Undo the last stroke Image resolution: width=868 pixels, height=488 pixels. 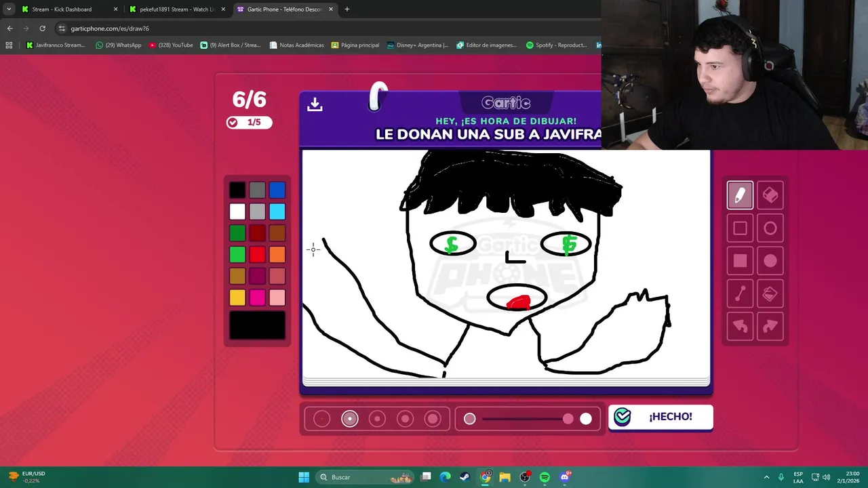pyautogui.click(x=740, y=327)
